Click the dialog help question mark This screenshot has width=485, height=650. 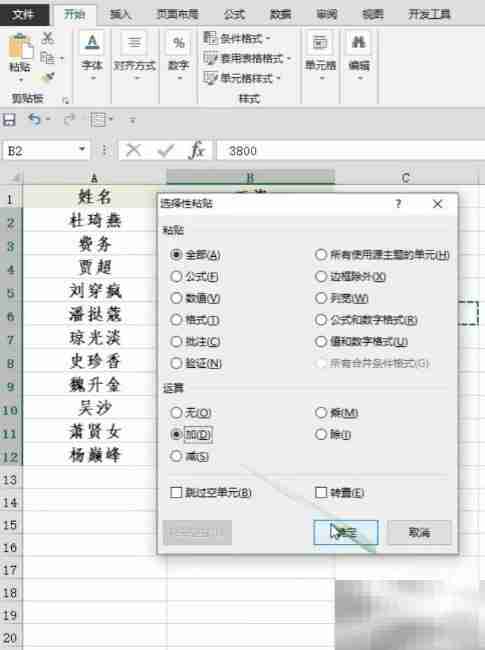pos(398,204)
